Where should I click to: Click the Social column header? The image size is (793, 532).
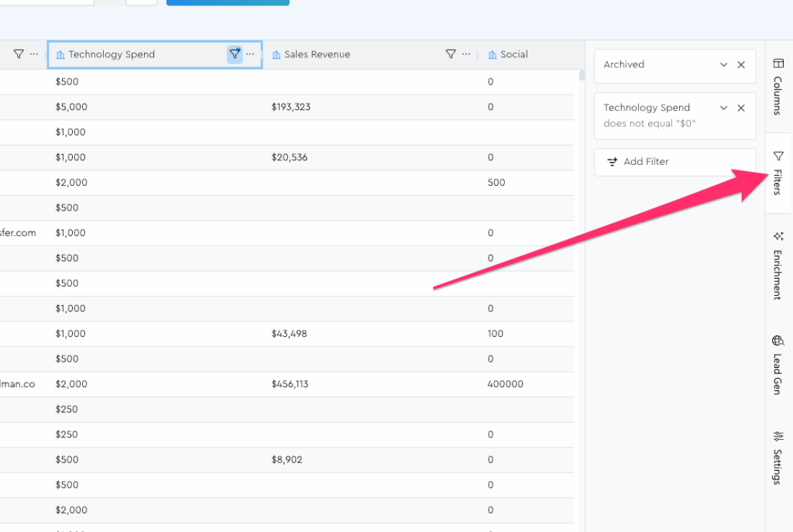point(513,54)
